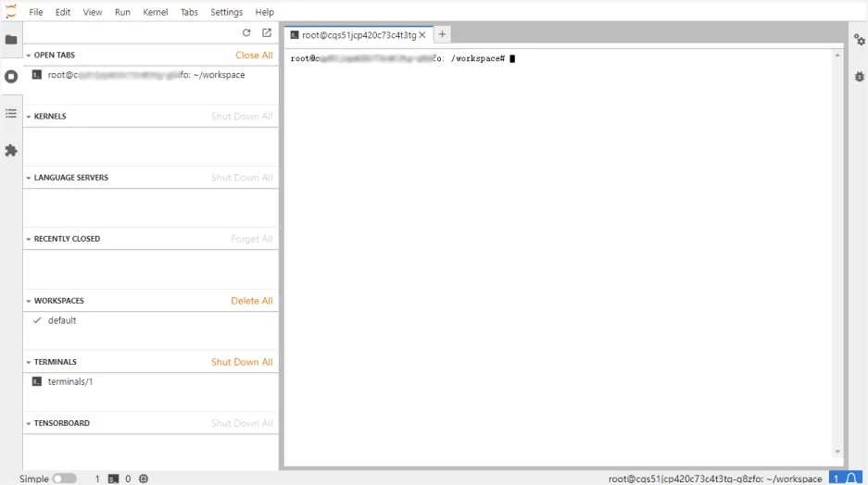868x485 pixels.
Task: Open the View menu
Action: coord(93,12)
